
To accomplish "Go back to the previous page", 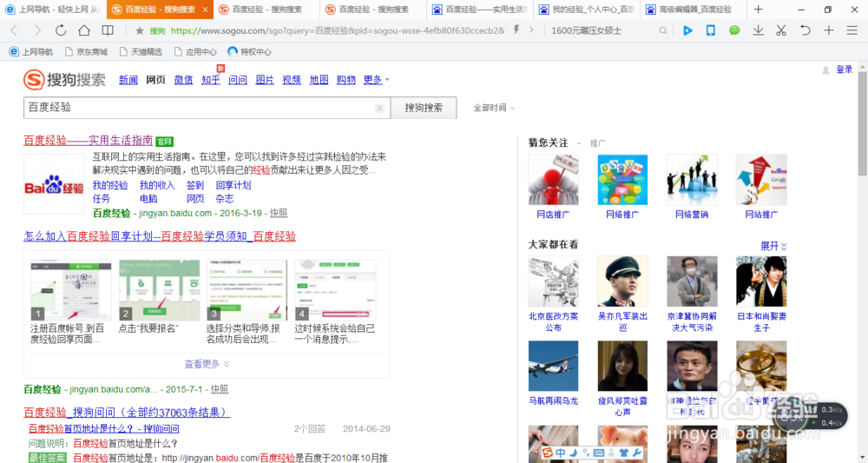I will [15, 30].
